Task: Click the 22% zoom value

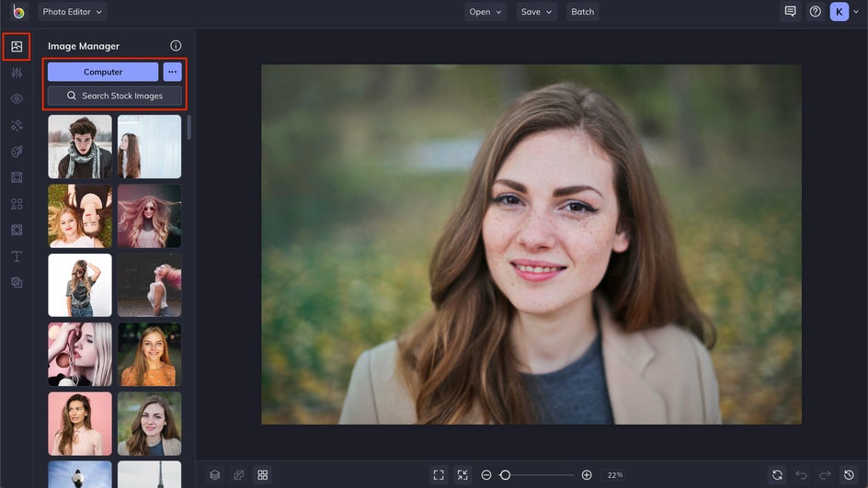Action: point(614,475)
